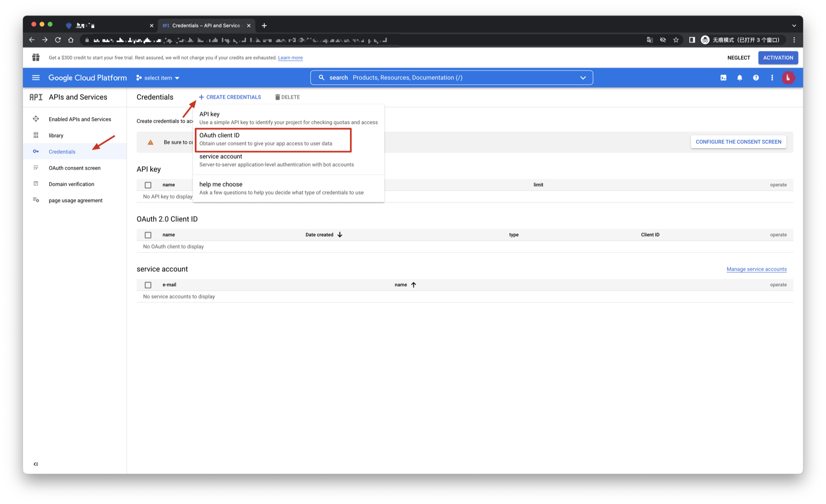The height and width of the screenshot is (504, 826).
Task: Open the help question mark icon
Action: click(755, 78)
